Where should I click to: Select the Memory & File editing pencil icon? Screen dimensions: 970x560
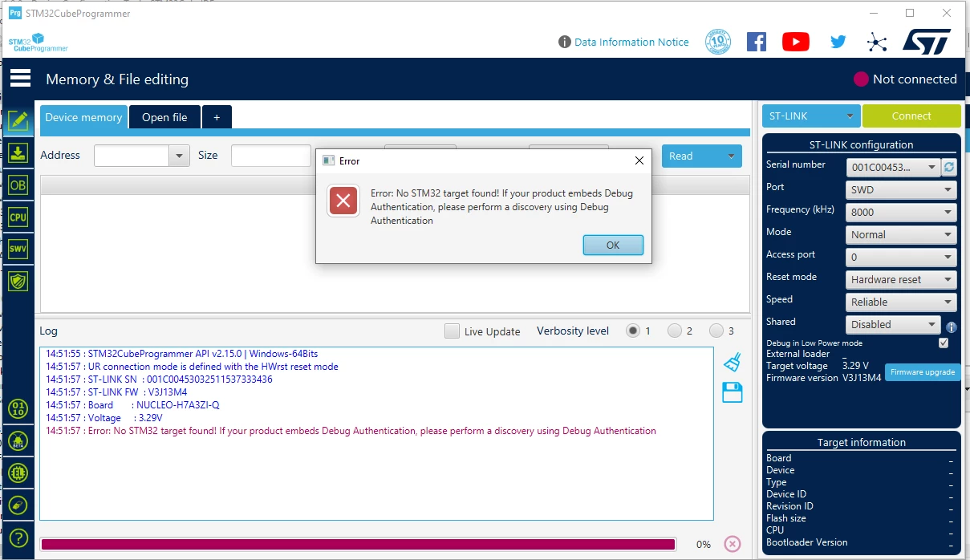coord(18,120)
